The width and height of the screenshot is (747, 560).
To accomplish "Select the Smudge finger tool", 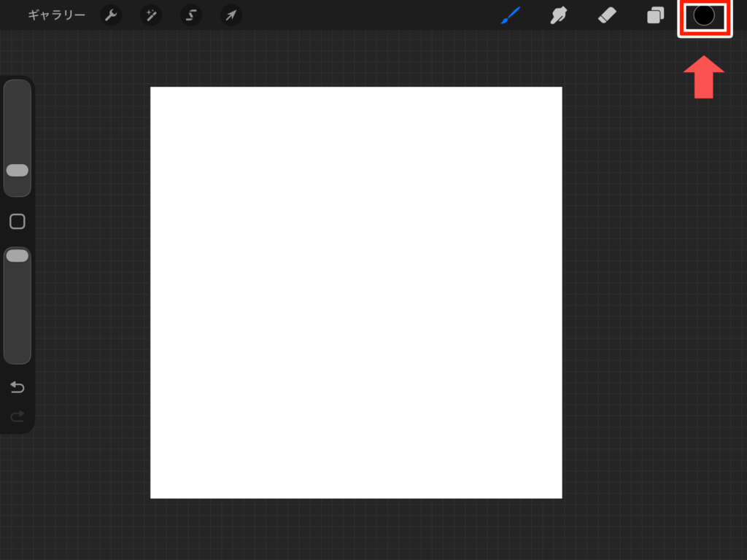I will click(559, 15).
